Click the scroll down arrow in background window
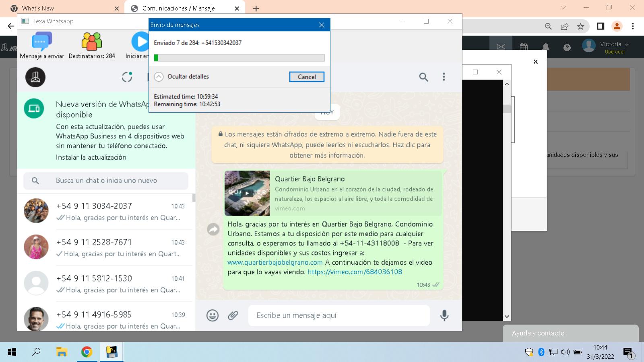Viewport: 644px width, 362px height. [507, 317]
